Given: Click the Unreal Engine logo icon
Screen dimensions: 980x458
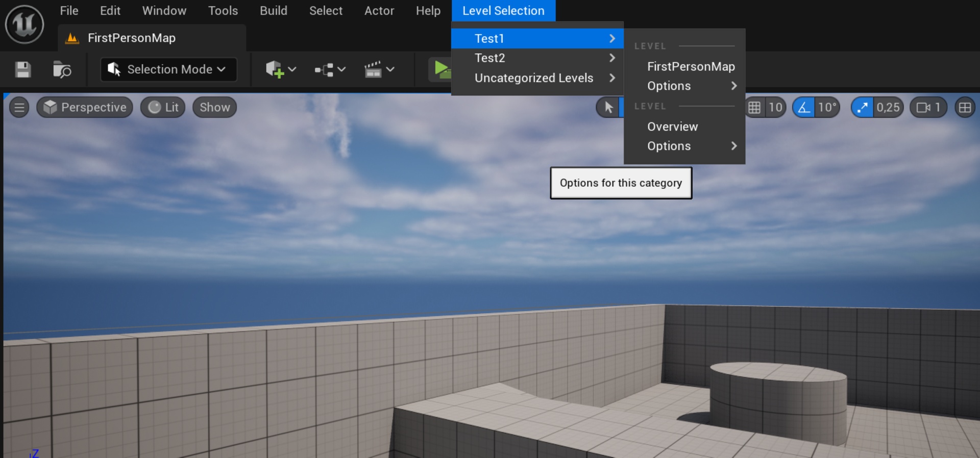Looking at the screenshot, I should click(x=24, y=24).
